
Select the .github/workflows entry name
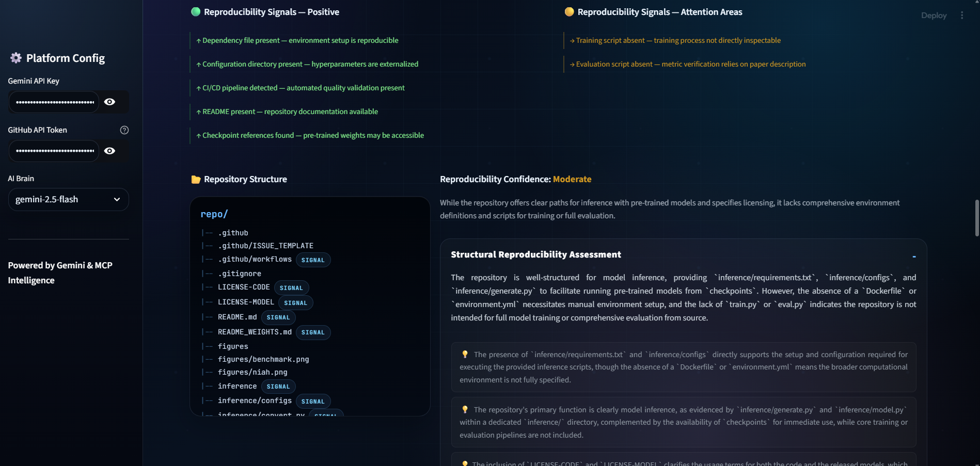pyautogui.click(x=255, y=259)
